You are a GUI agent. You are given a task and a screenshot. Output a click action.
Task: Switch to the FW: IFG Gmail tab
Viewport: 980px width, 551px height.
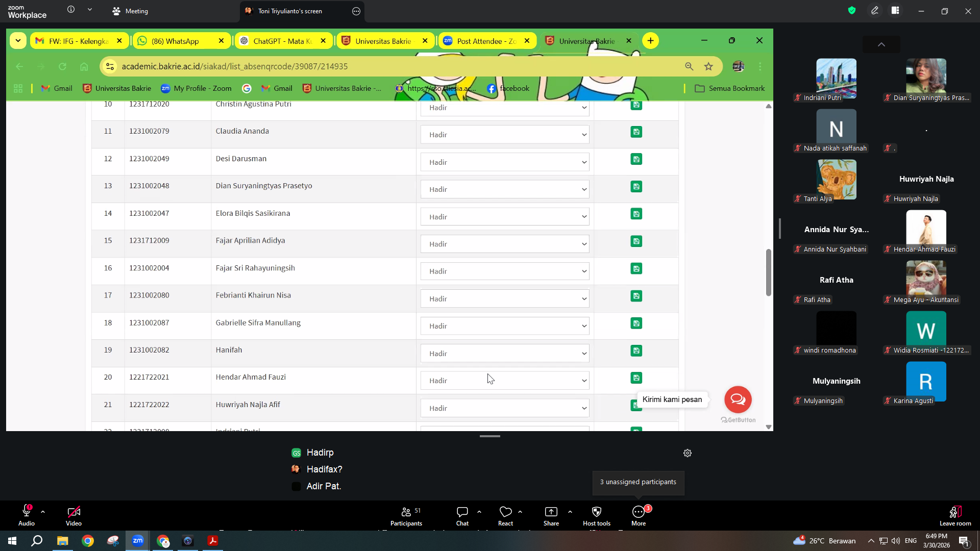(x=79, y=41)
